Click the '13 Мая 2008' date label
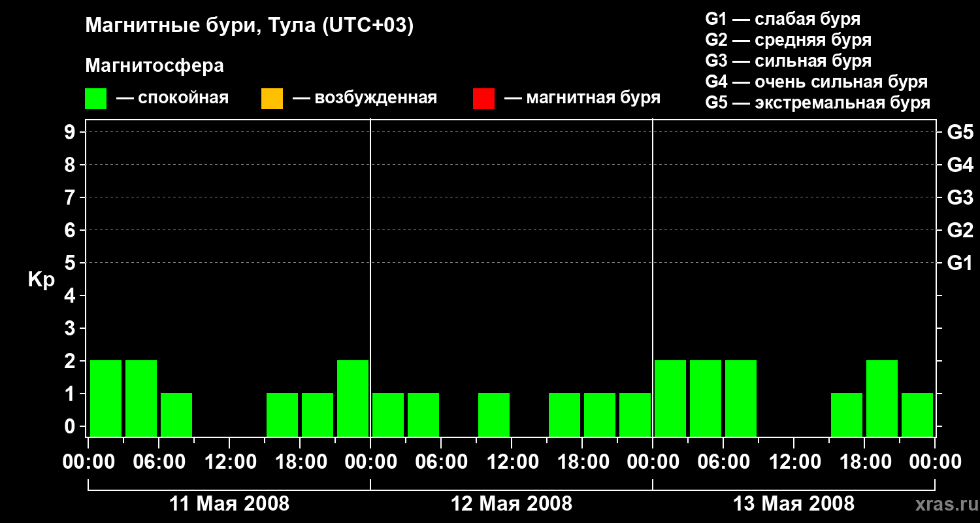This screenshot has width=980, height=523. coord(794,504)
